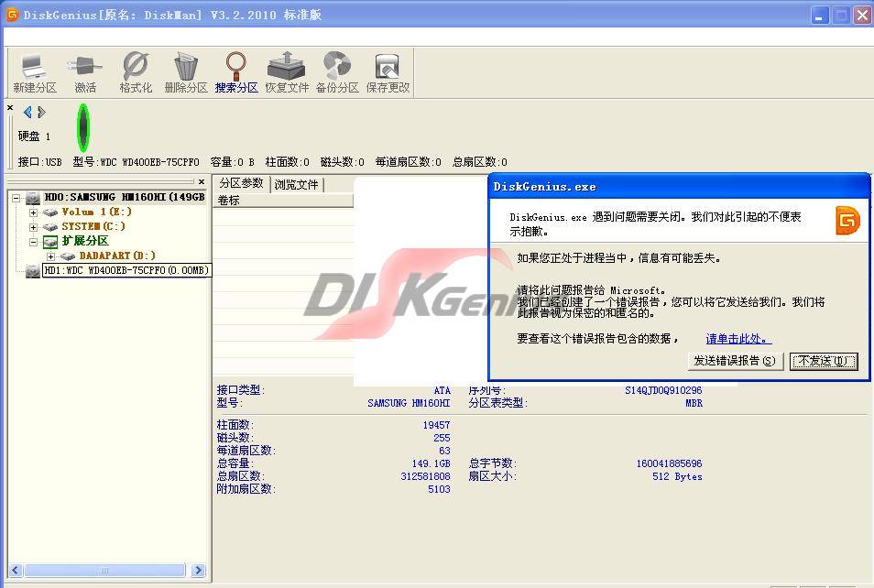Close the tree panel with its X
The width and height of the screenshot is (874, 588).
202,181
